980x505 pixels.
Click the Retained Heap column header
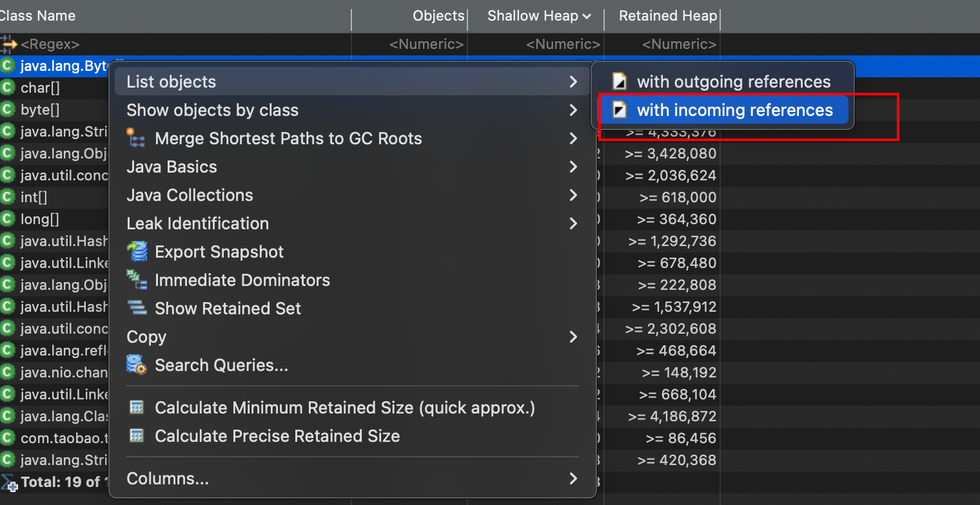click(x=667, y=16)
